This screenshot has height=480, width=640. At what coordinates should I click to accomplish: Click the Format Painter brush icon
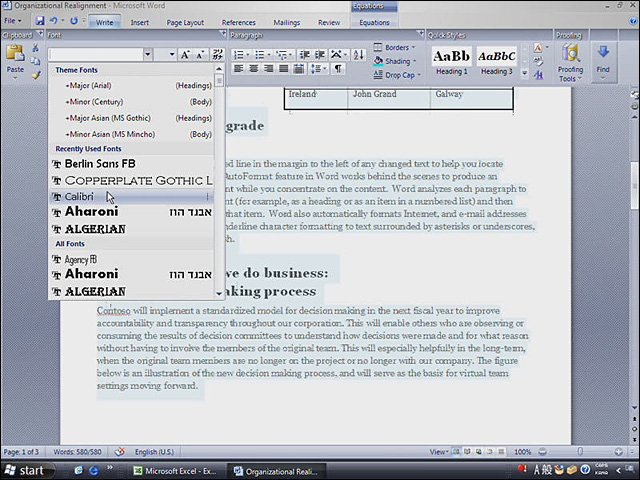[36, 75]
